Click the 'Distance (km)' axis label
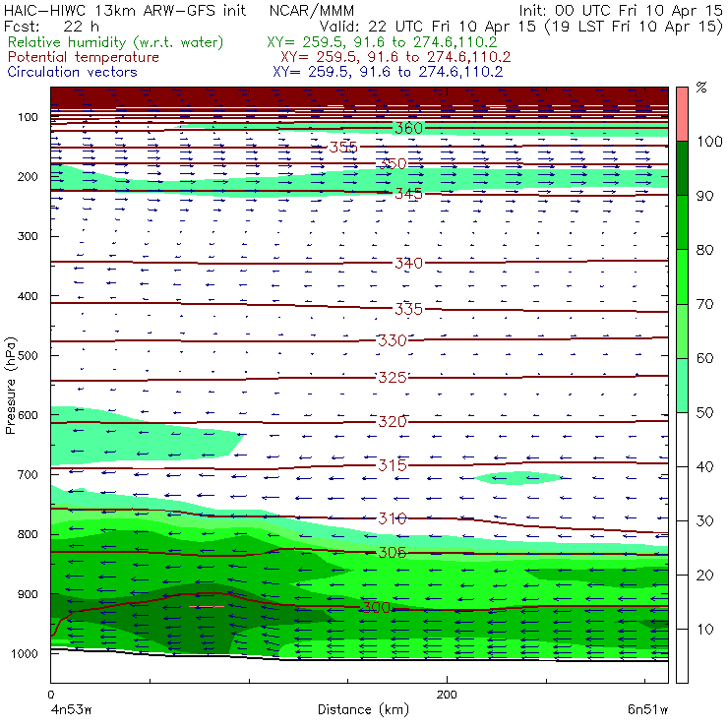This screenshot has height=728, width=728. click(x=363, y=710)
